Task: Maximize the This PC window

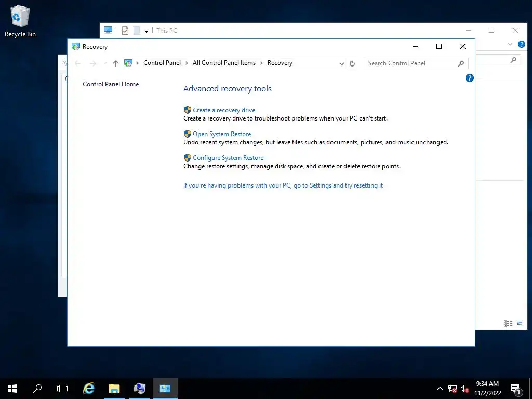Action: pos(491,30)
